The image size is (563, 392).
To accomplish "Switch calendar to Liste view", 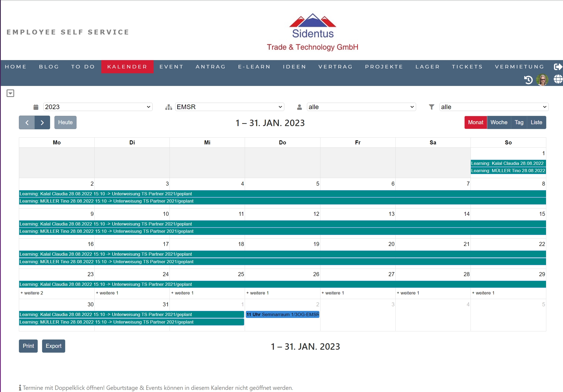I will tap(536, 122).
